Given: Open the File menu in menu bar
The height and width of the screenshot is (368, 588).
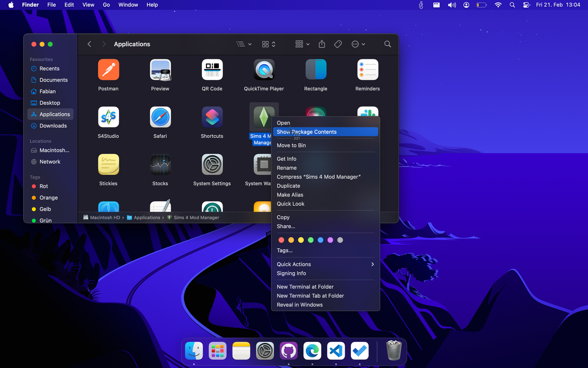Looking at the screenshot, I should tap(51, 5).
